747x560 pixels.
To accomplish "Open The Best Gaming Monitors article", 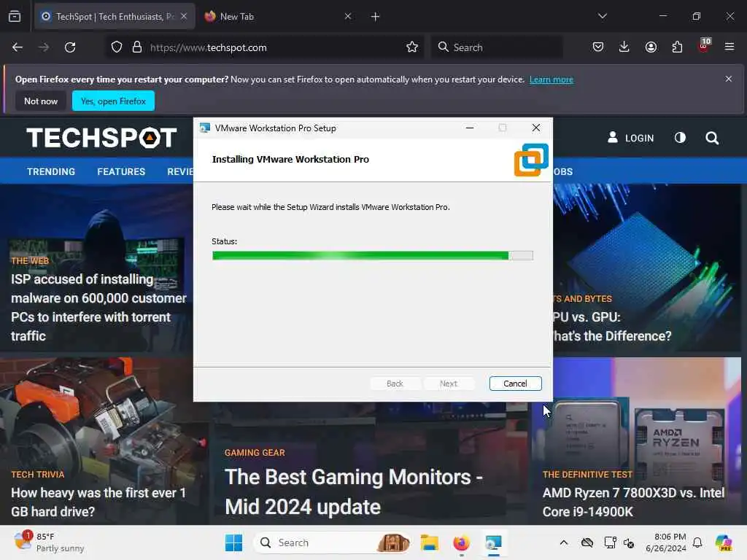I will (x=354, y=491).
